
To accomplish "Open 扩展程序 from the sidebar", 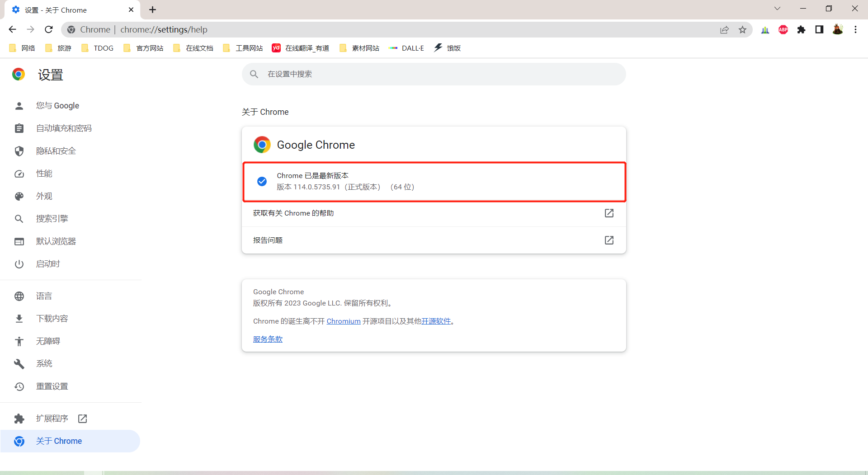I will [x=52, y=419].
